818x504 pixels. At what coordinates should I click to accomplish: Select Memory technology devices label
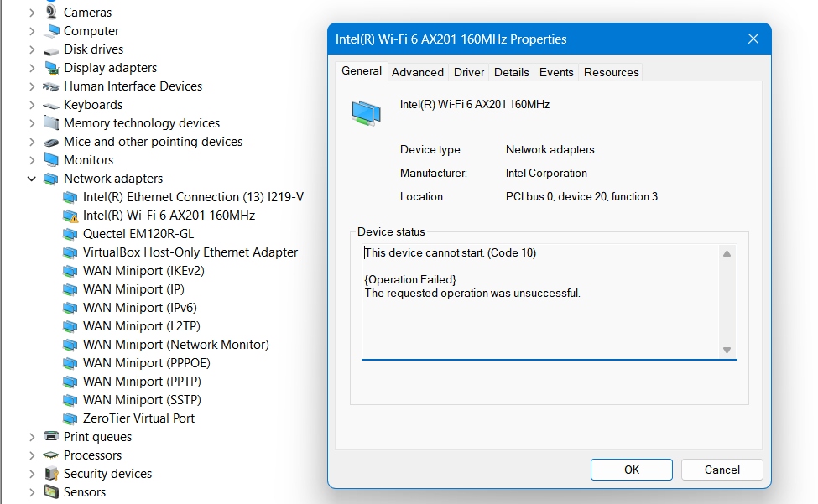(x=142, y=123)
